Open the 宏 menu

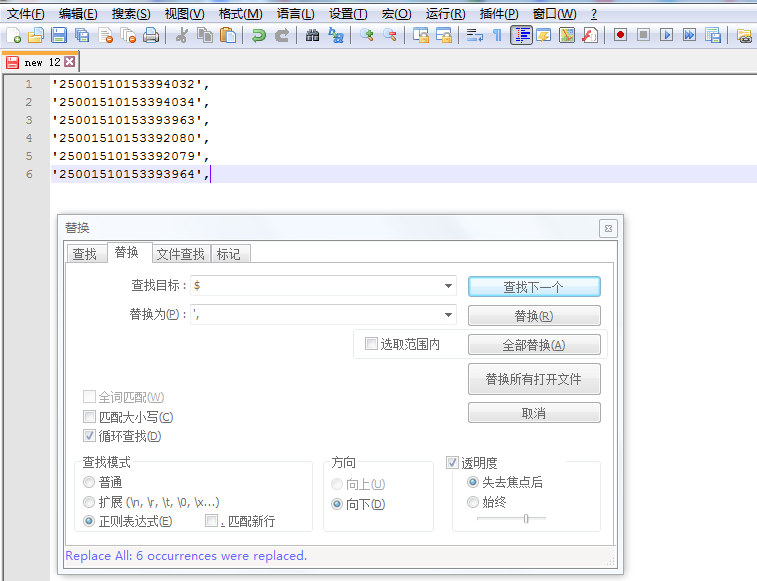tap(396, 14)
